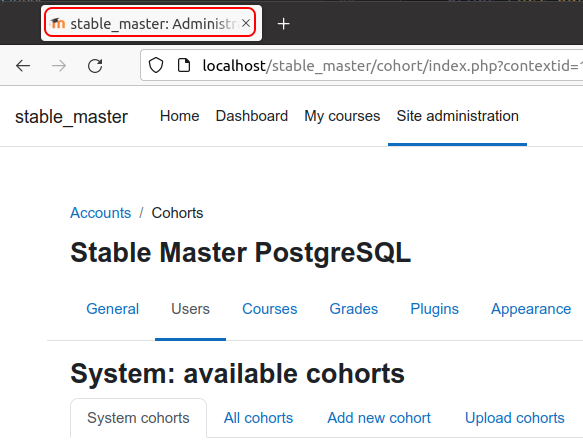Select the All cohorts tab

[258, 418]
